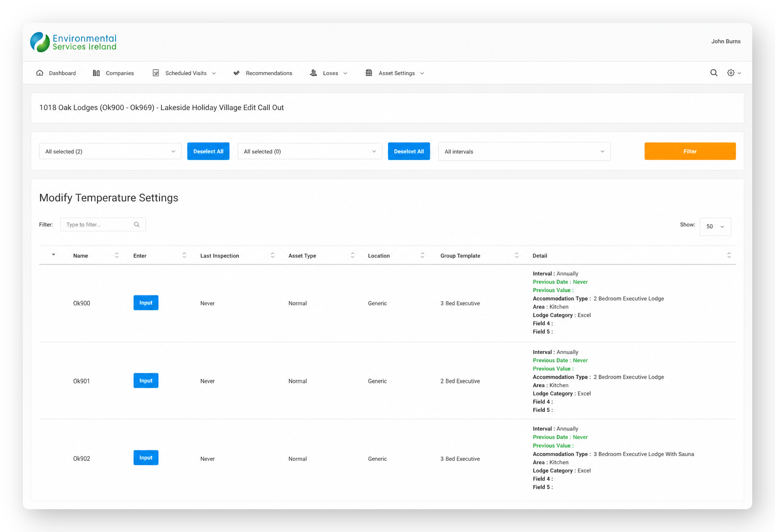Screen dimensions: 775x532
Task: Click the Recommendations checkmark icon
Action: pos(236,73)
